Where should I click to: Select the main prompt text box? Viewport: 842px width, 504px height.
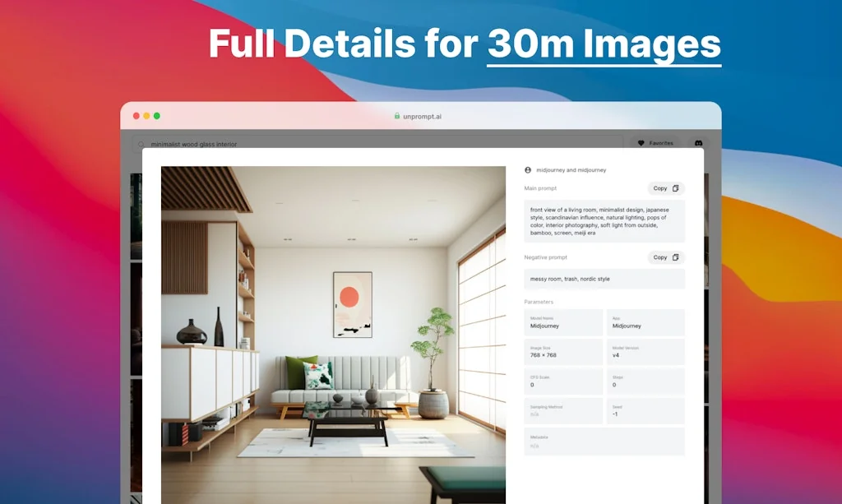(604, 221)
